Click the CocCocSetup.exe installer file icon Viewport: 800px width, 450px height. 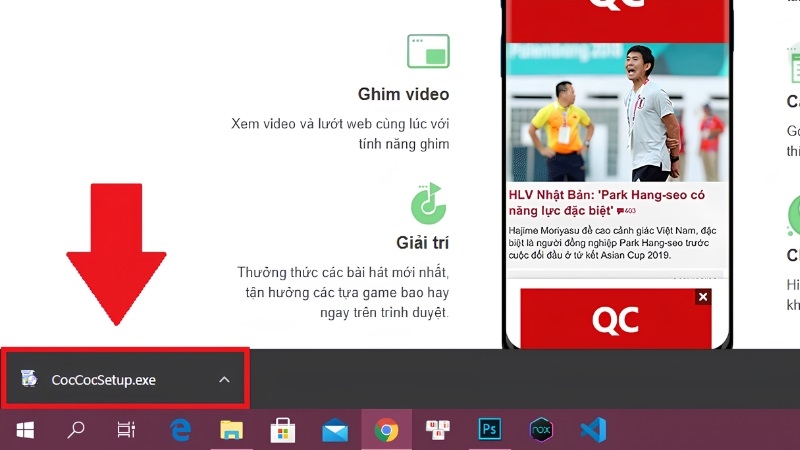click(x=29, y=379)
